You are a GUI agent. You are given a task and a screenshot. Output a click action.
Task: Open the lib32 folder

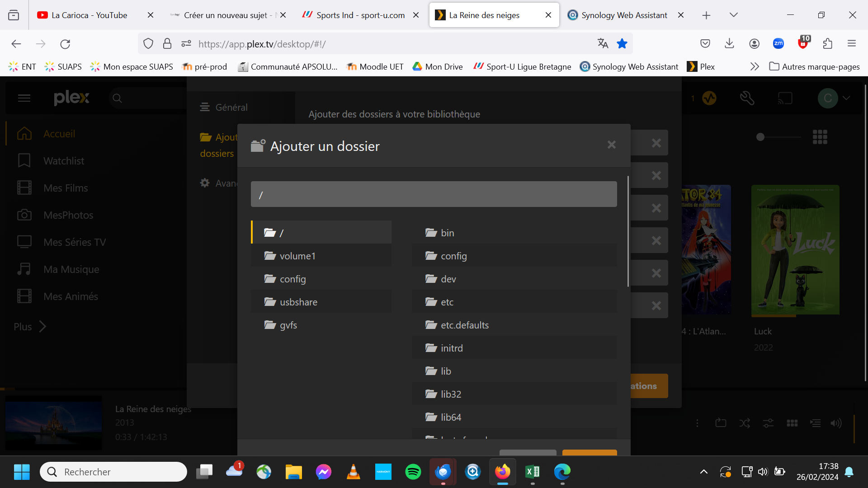pyautogui.click(x=514, y=394)
